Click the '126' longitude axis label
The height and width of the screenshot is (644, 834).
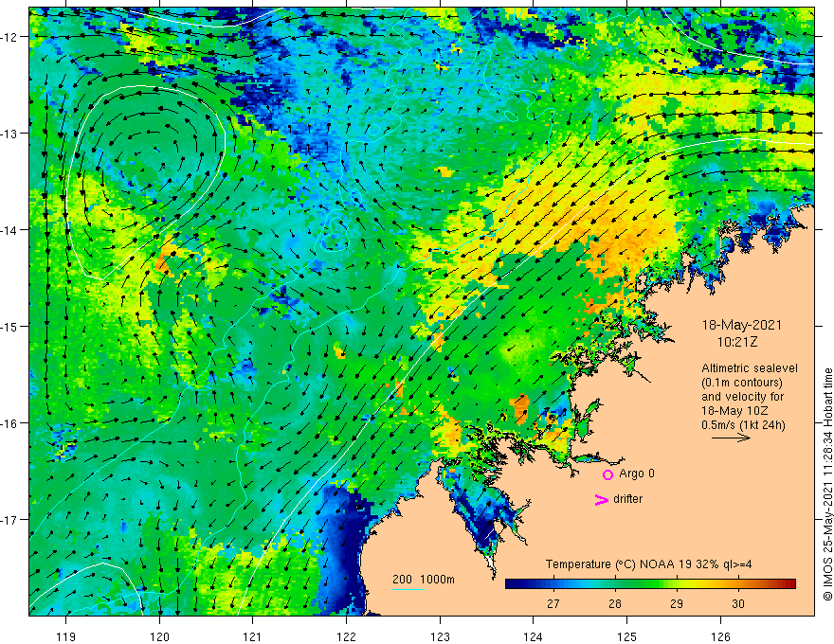[720, 636]
